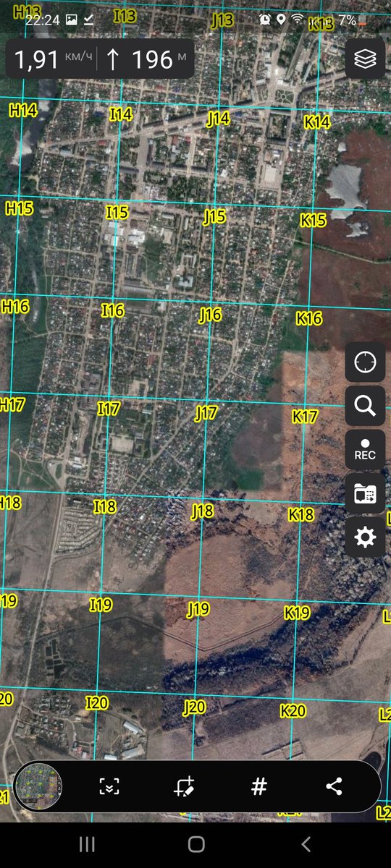Tap the speed readout 1,91 км/ч
The image size is (391, 868).
(54, 59)
